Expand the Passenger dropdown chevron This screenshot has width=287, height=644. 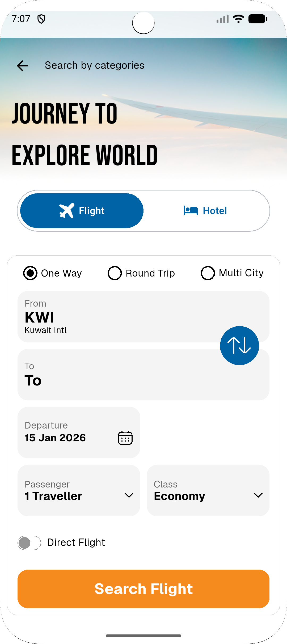129,495
